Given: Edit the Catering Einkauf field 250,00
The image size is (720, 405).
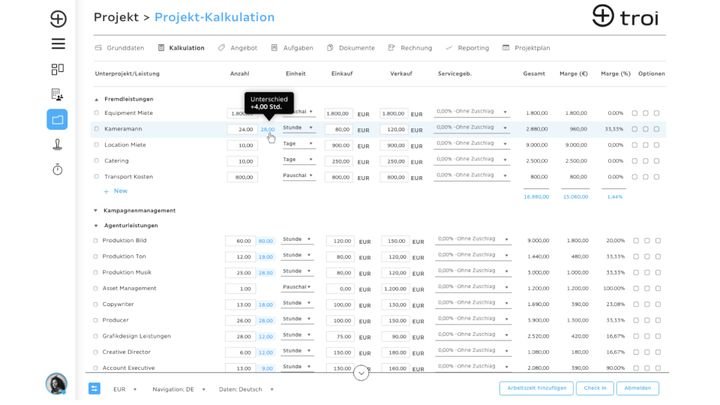Looking at the screenshot, I should (x=339, y=161).
